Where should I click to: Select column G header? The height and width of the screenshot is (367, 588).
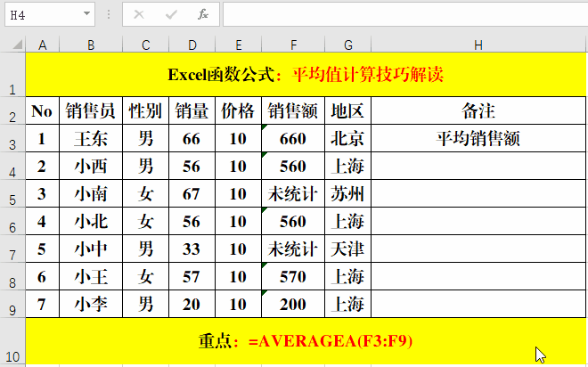(x=347, y=45)
